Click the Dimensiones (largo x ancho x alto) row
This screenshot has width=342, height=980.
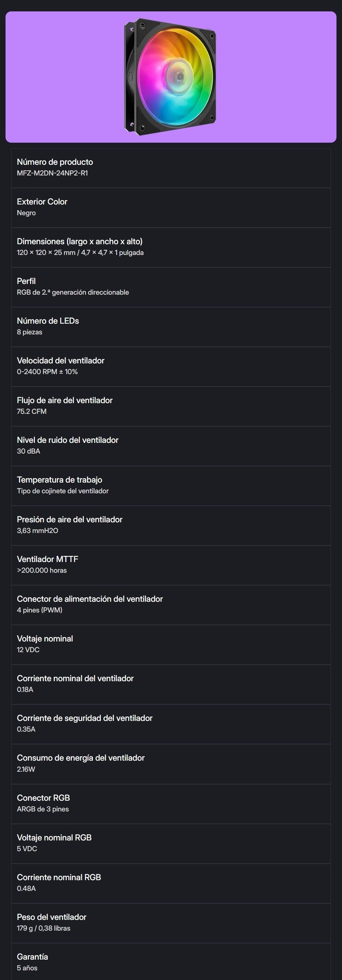(171, 247)
